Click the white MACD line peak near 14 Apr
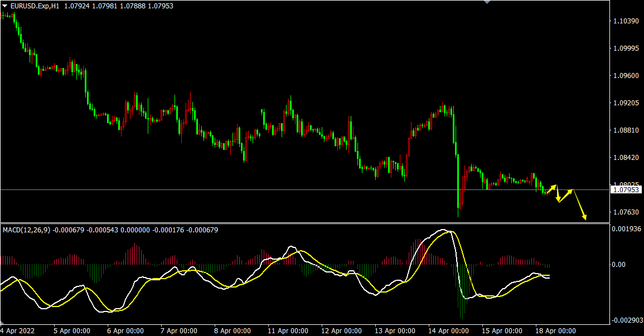The image size is (644, 336). click(x=443, y=230)
